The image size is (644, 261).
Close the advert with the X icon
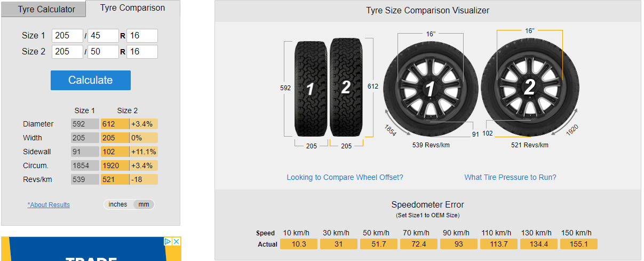176,242
